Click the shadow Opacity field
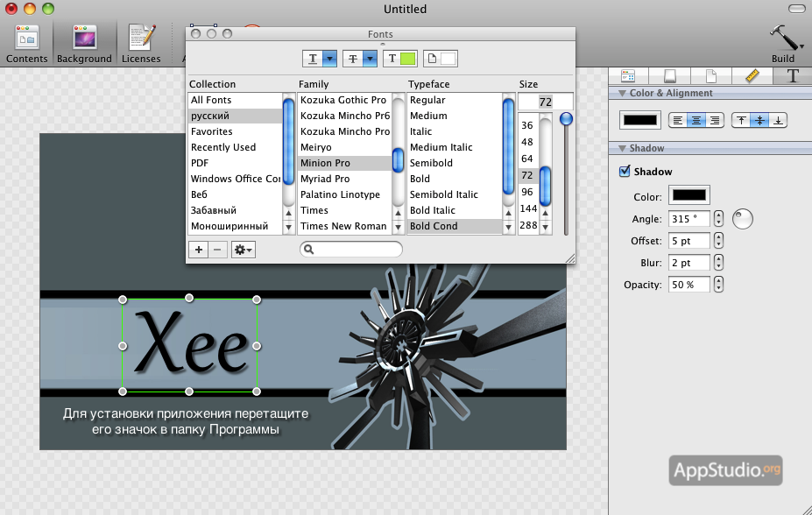 pyautogui.click(x=689, y=284)
